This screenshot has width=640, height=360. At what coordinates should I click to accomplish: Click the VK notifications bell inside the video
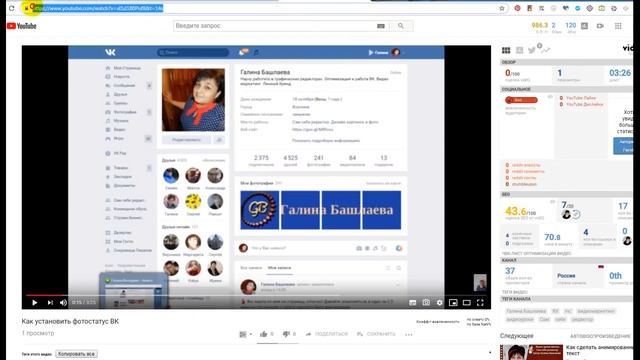243,52
